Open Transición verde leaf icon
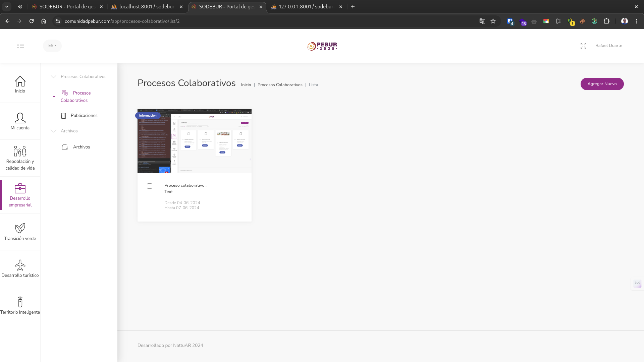Image resolution: width=644 pixels, height=362 pixels. tap(20, 228)
